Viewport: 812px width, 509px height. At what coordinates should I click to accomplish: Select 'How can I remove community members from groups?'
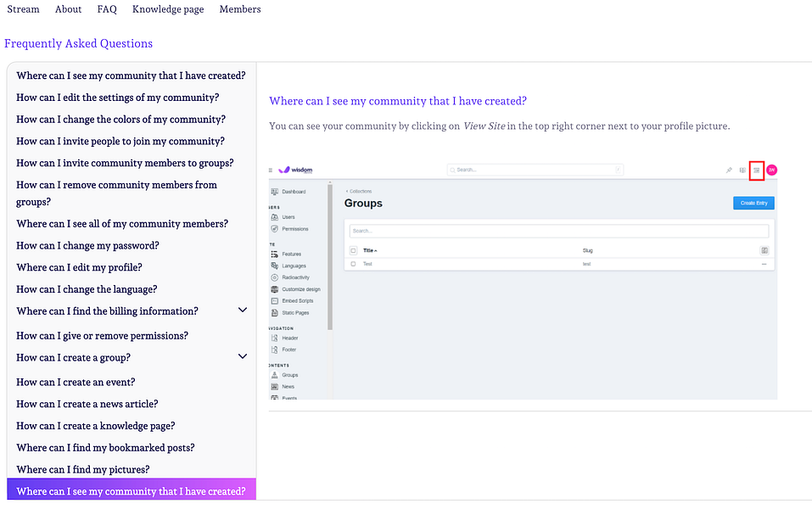[x=116, y=193]
